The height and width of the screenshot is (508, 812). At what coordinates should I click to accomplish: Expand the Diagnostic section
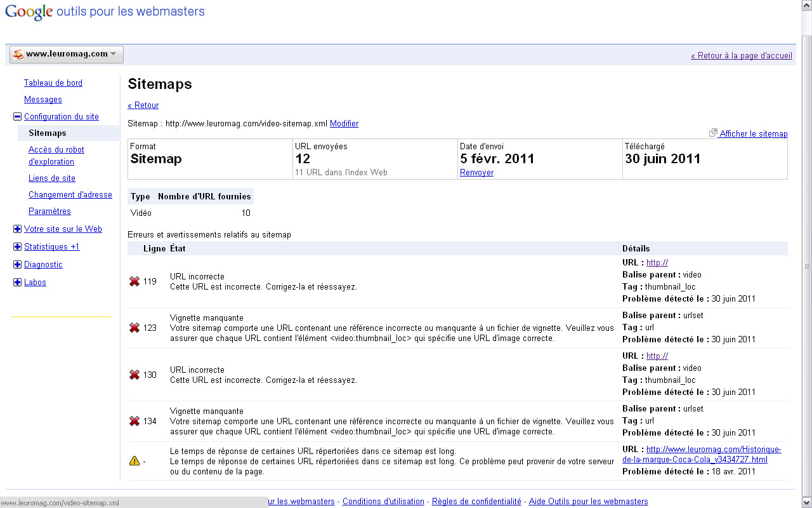click(18, 265)
